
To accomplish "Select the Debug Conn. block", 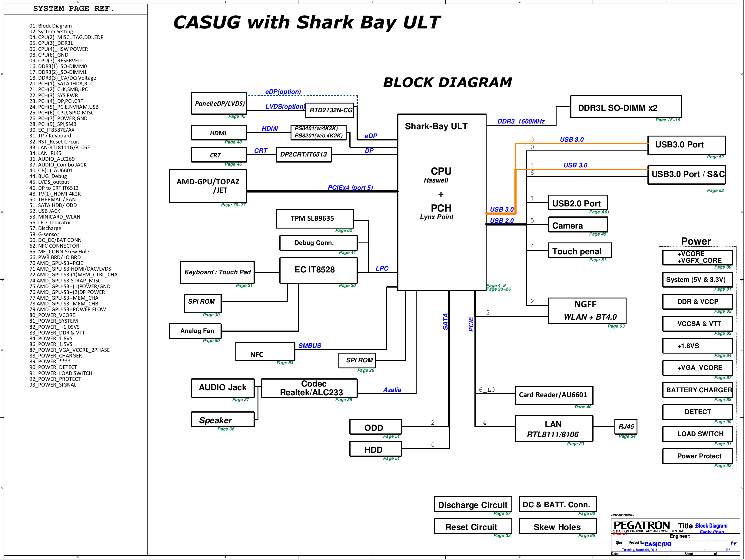I will (319, 243).
